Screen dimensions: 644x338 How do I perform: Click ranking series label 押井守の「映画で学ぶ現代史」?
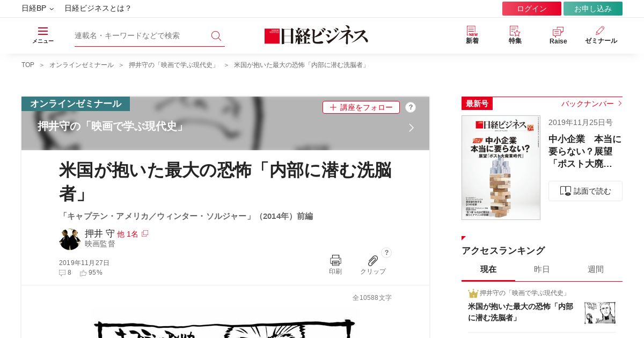tap(524, 293)
